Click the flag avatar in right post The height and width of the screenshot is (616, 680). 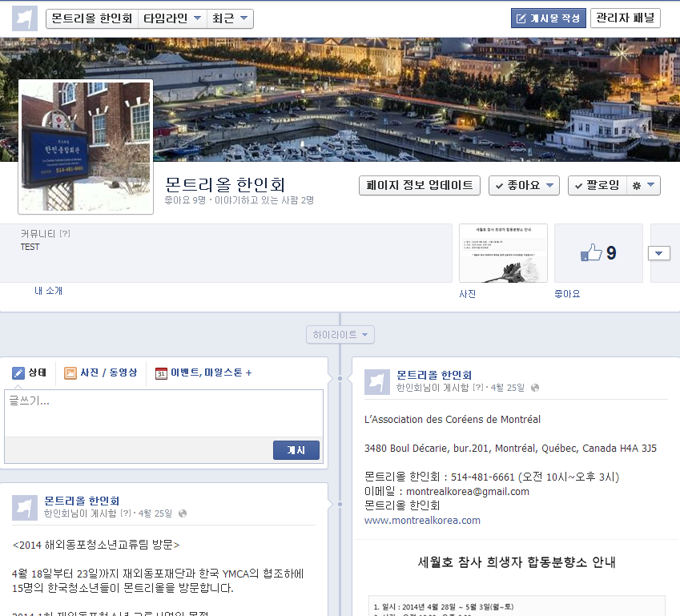[x=377, y=382]
